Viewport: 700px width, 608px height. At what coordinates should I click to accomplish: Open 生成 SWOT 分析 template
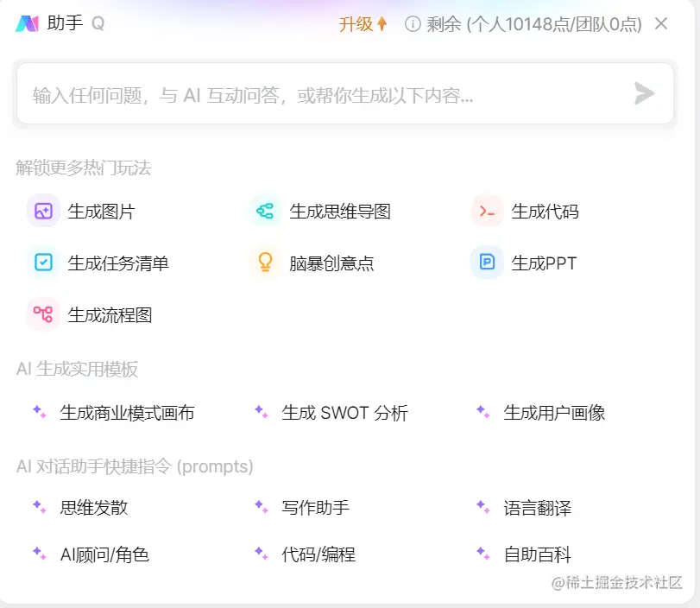[x=344, y=413]
